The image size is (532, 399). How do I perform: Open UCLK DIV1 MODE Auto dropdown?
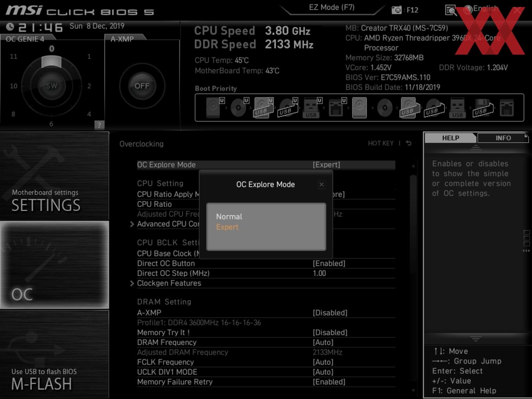tap(323, 372)
